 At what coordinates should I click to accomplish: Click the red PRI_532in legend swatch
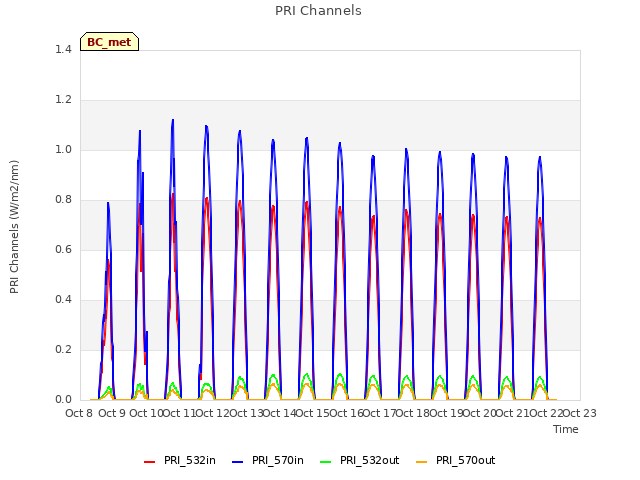point(149,462)
